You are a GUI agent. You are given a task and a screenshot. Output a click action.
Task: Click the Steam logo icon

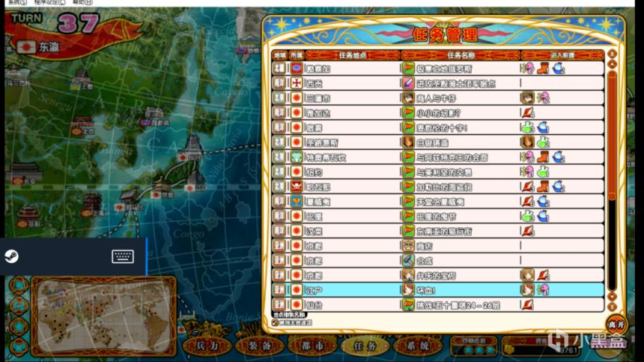[x=11, y=256]
